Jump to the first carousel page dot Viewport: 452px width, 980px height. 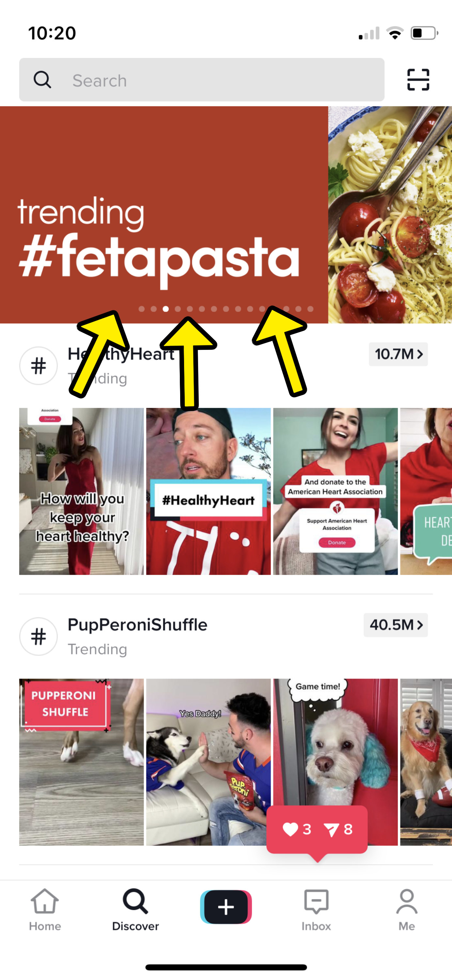141,309
